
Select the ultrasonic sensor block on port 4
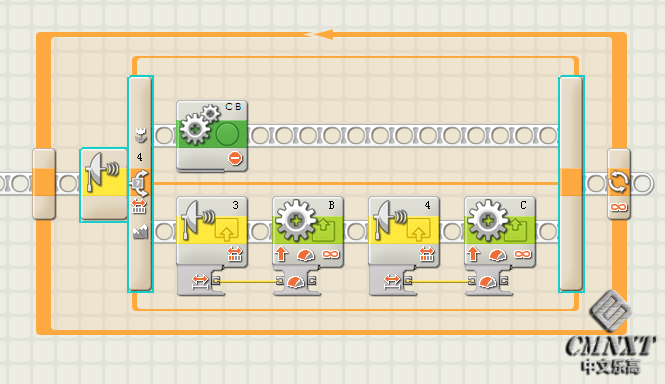404,231
